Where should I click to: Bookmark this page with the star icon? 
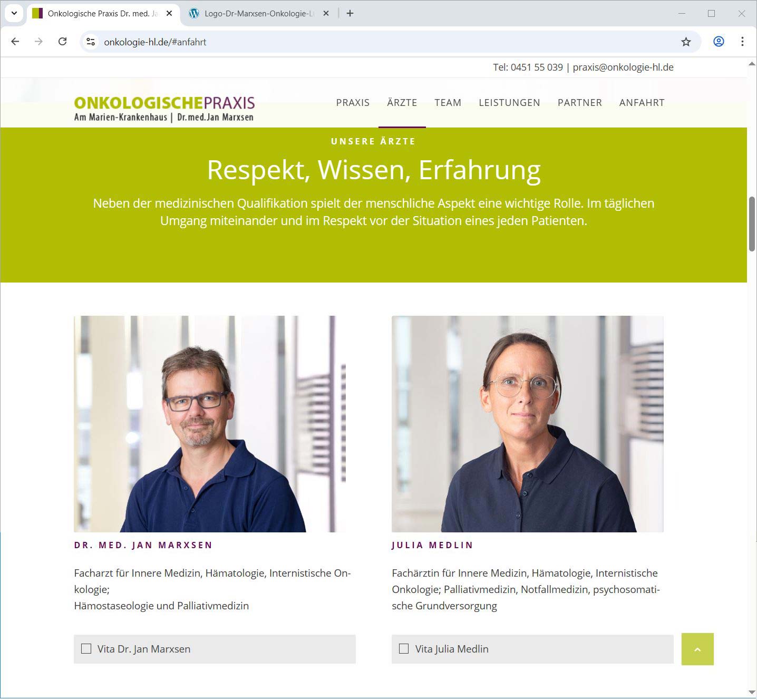coord(685,42)
